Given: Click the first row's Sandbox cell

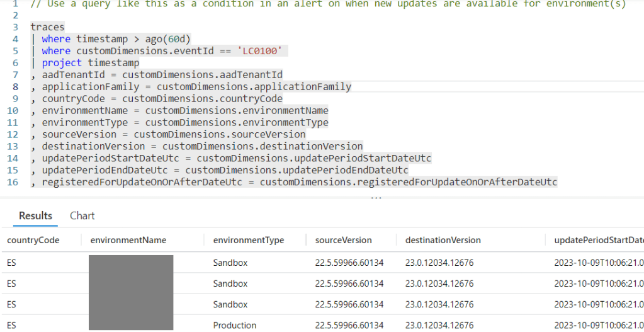Looking at the screenshot, I should point(230,262).
